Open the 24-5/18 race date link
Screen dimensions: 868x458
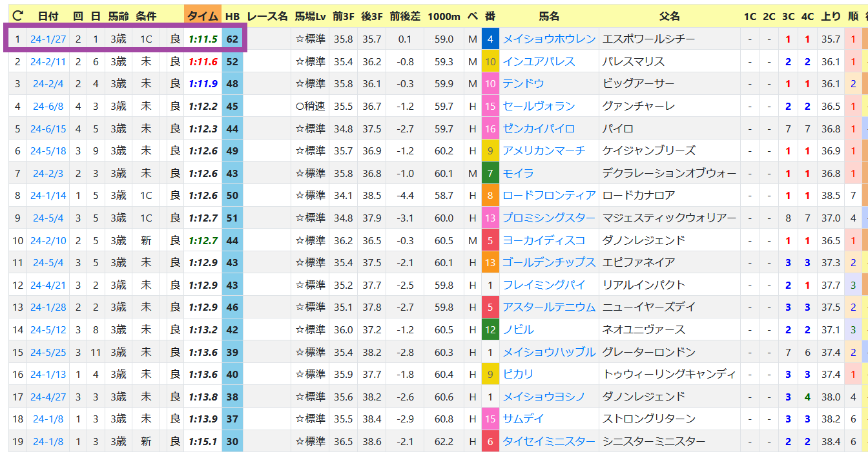(48, 151)
